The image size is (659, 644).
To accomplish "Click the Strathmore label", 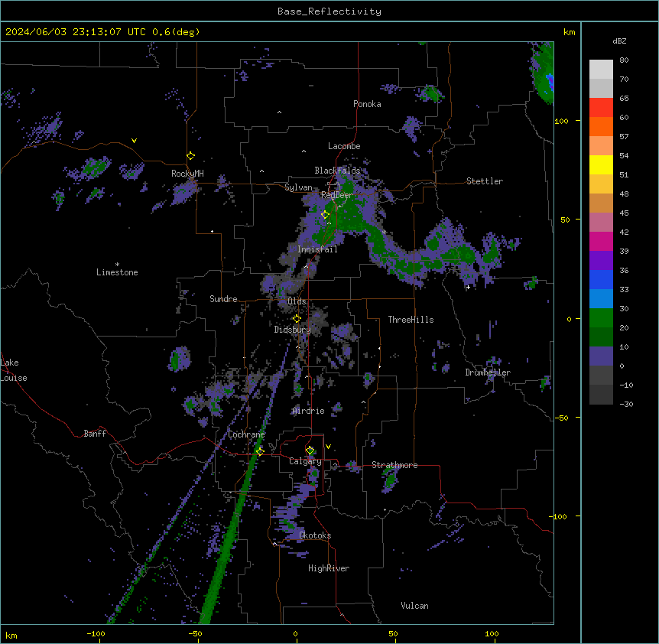I will pos(394,465).
